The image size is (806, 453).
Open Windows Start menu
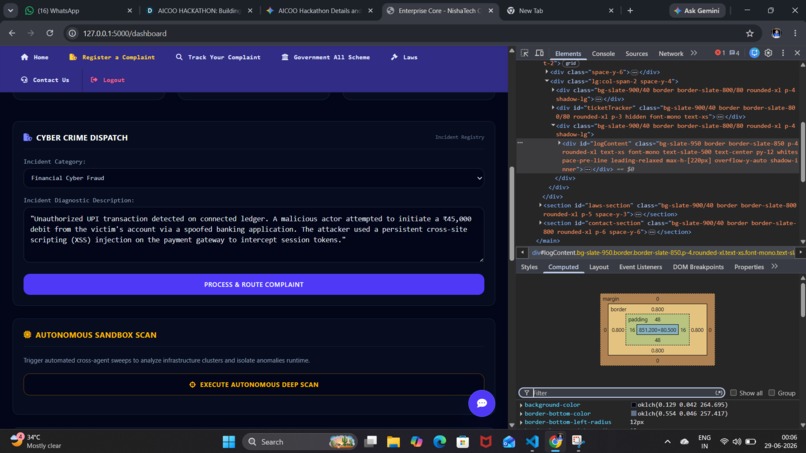[229, 442]
